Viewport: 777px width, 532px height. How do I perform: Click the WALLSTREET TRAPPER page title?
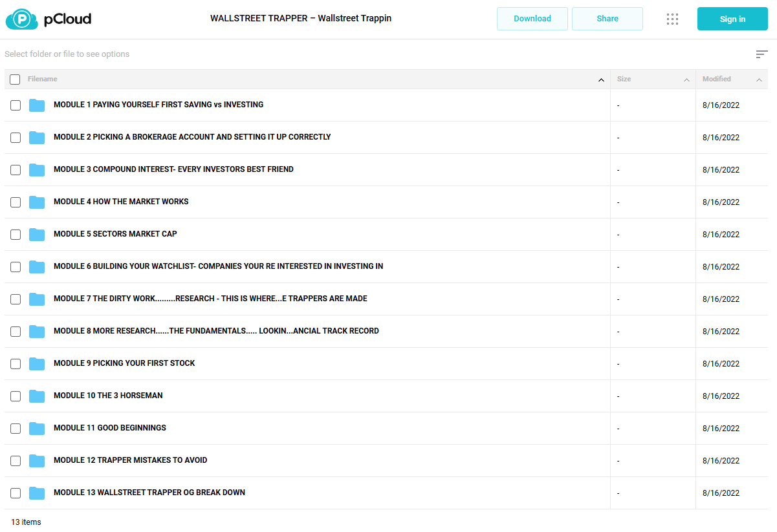click(x=301, y=18)
